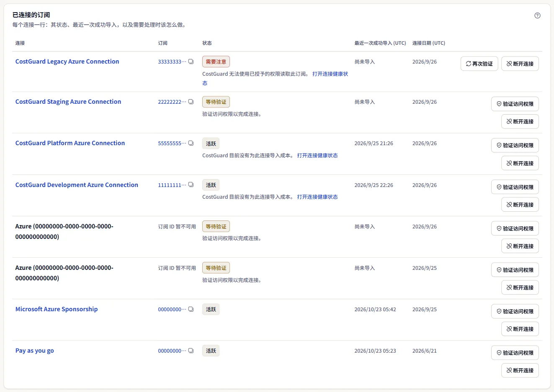Disconnect CostGuard Development Azure Connection
The image size is (554, 392).
(x=520, y=205)
